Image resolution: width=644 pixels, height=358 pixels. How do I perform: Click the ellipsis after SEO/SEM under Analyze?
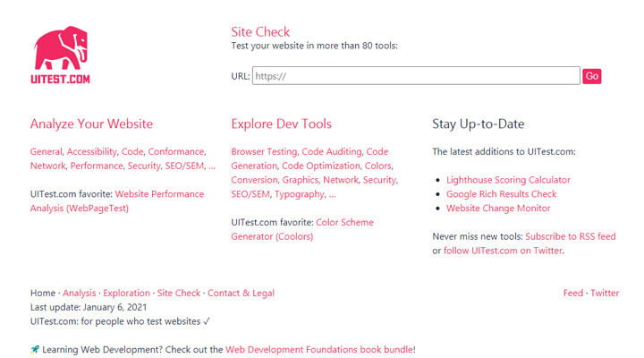pyautogui.click(x=212, y=166)
